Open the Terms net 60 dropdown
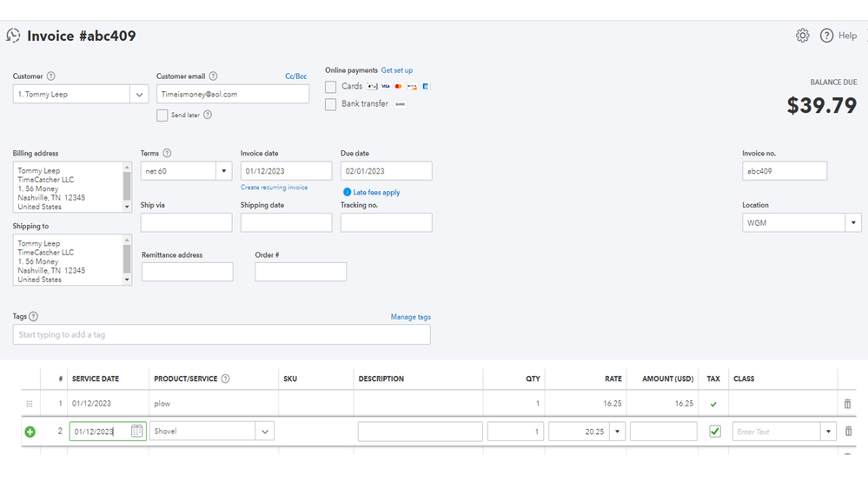 coord(223,171)
